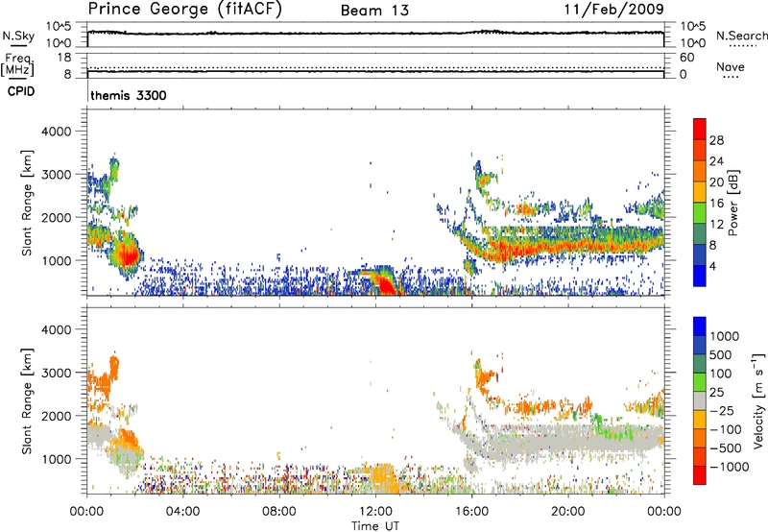This screenshot has height=532, width=768.
Task: Click the orange velocity patch near 12:00
Action: [x=383, y=477]
